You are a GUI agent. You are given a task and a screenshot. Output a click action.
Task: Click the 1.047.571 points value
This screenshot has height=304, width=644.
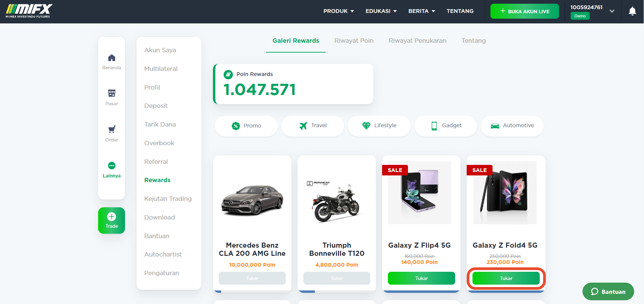point(260,90)
